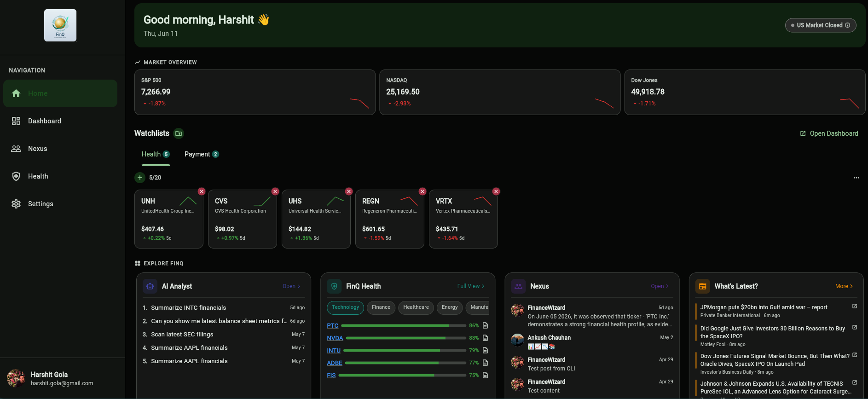Click the INTU ticker link
Viewport: 868px width, 399px height.
pos(334,351)
